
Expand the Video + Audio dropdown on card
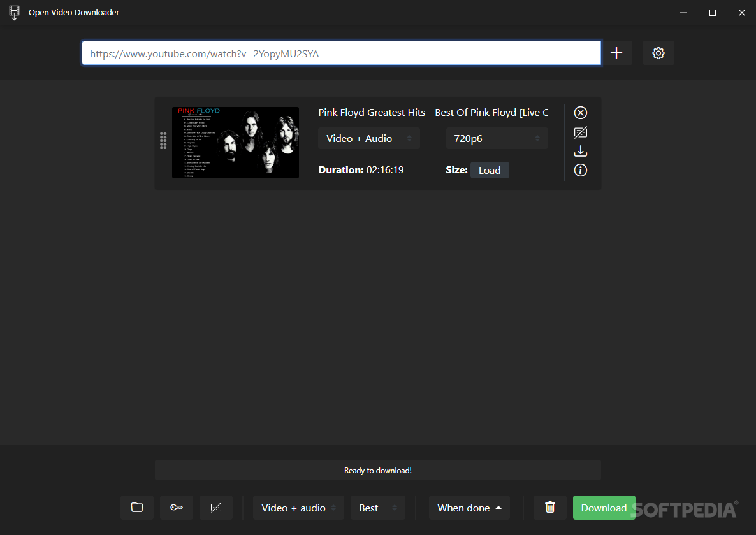click(x=369, y=139)
